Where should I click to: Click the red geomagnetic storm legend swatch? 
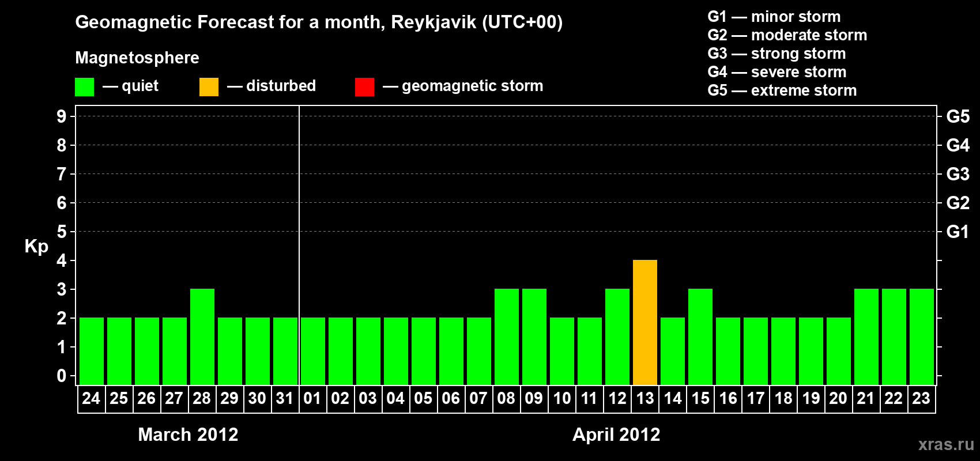click(364, 87)
